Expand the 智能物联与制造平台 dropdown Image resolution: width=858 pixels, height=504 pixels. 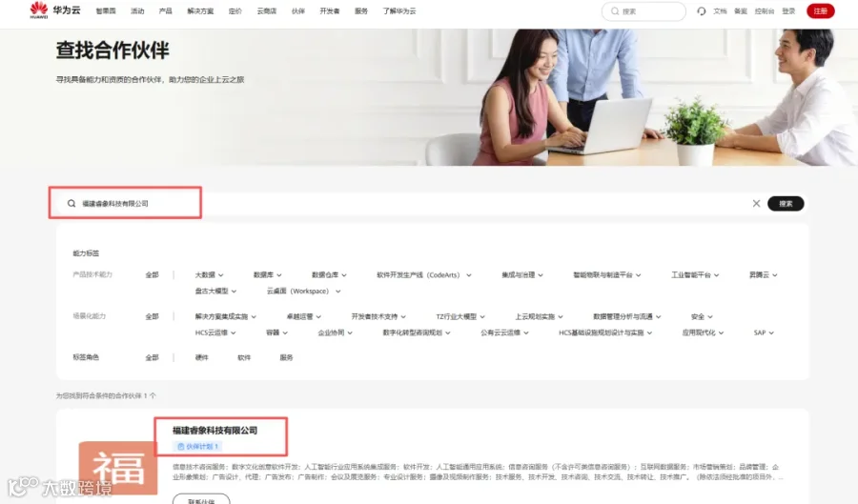point(607,275)
